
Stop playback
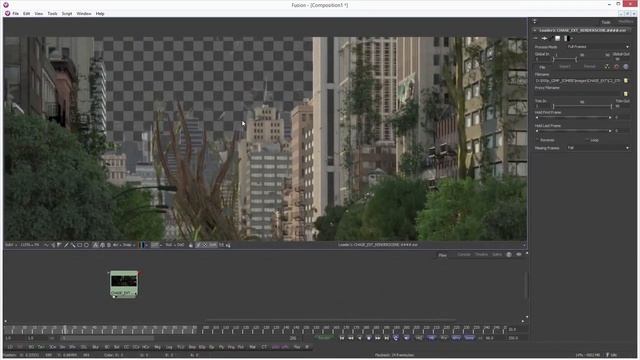(x=369, y=338)
